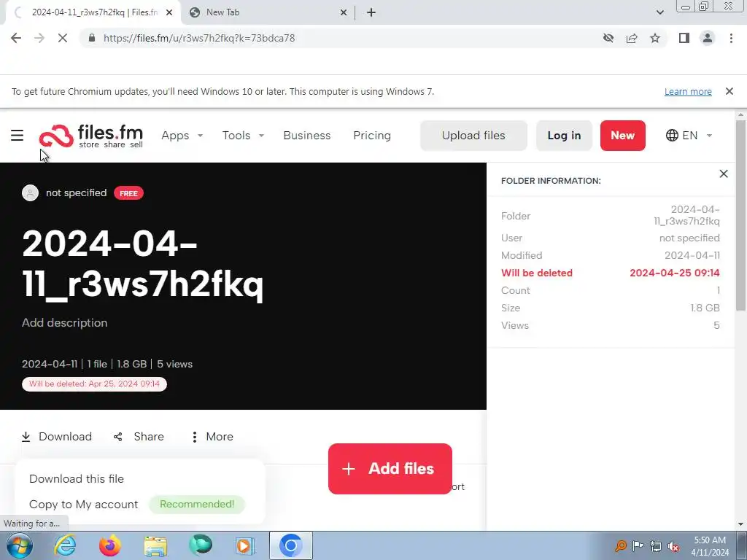Launch Internet Explorer from taskbar
747x560 pixels.
click(65, 545)
